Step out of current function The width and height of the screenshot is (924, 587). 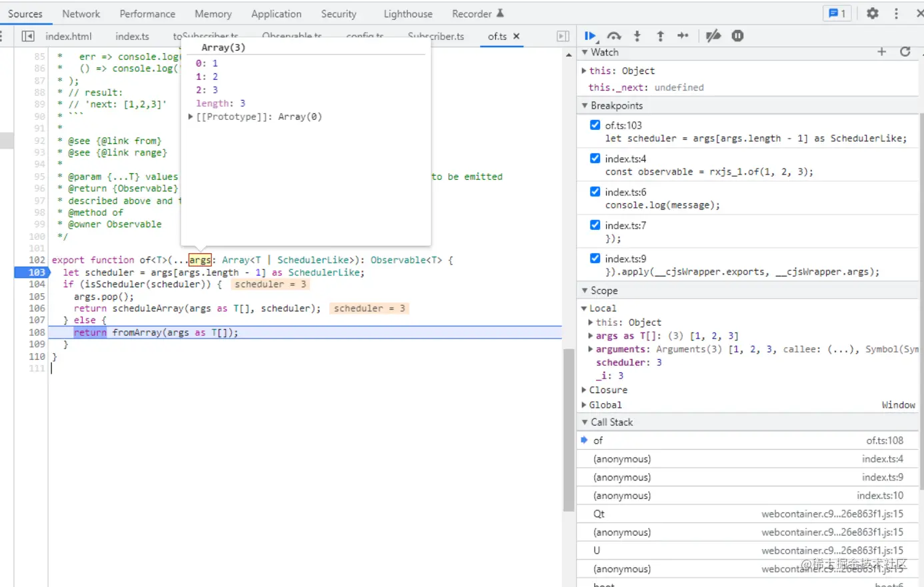(660, 36)
